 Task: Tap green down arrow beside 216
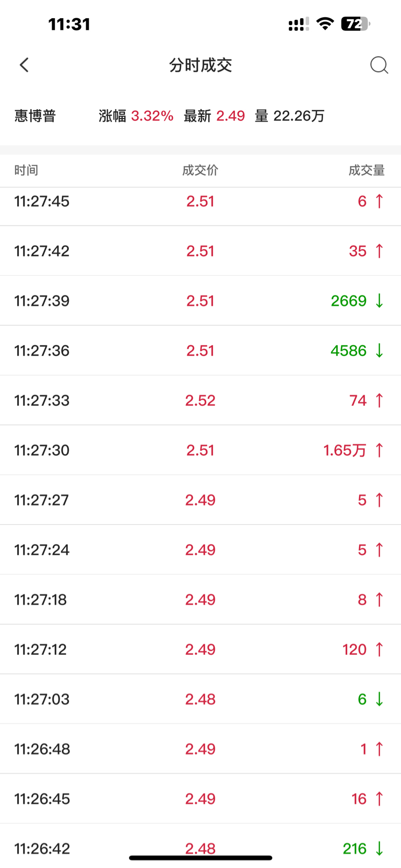click(380, 849)
